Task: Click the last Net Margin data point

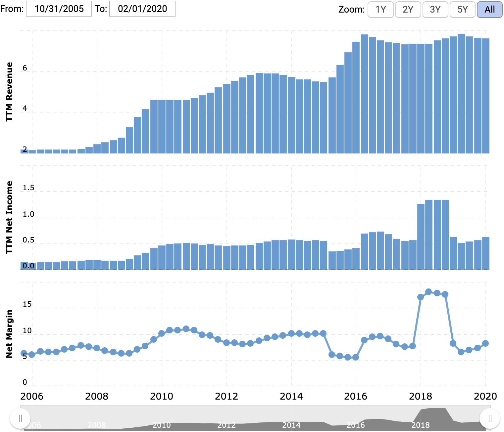Action: [x=485, y=343]
